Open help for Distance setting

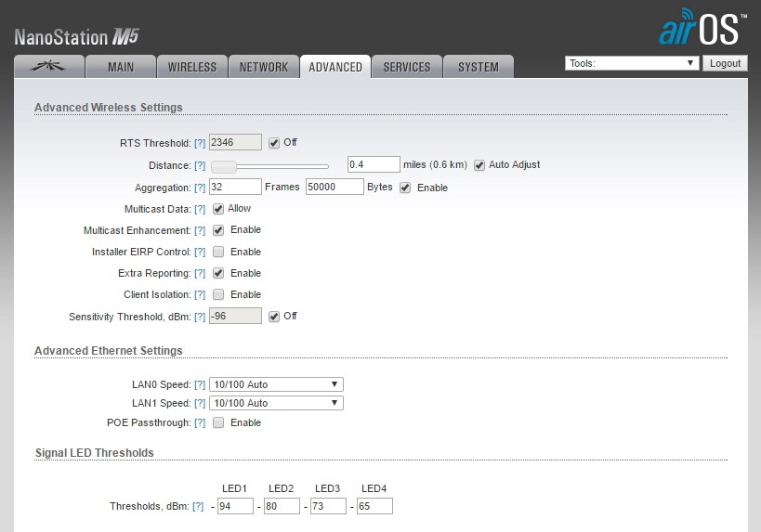tap(200, 165)
